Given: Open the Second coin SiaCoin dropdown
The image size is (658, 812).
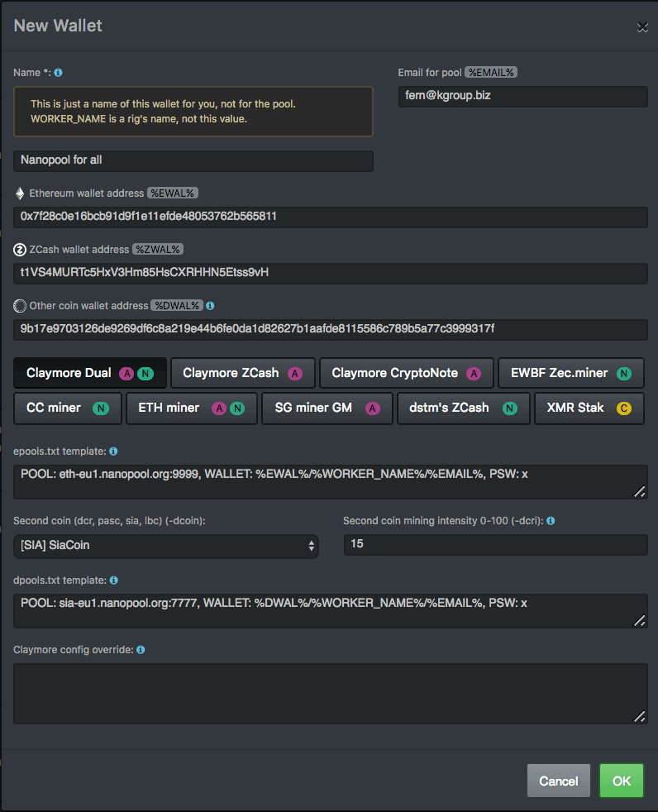Looking at the screenshot, I should point(166,545).
